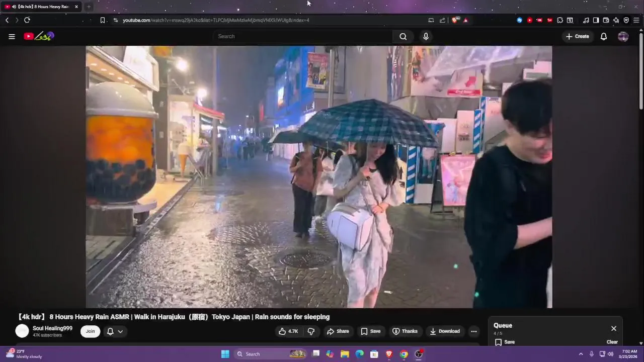The image size is (644, 362).
Task: Go to YouTube home via the logo
Action: point(39,36)
